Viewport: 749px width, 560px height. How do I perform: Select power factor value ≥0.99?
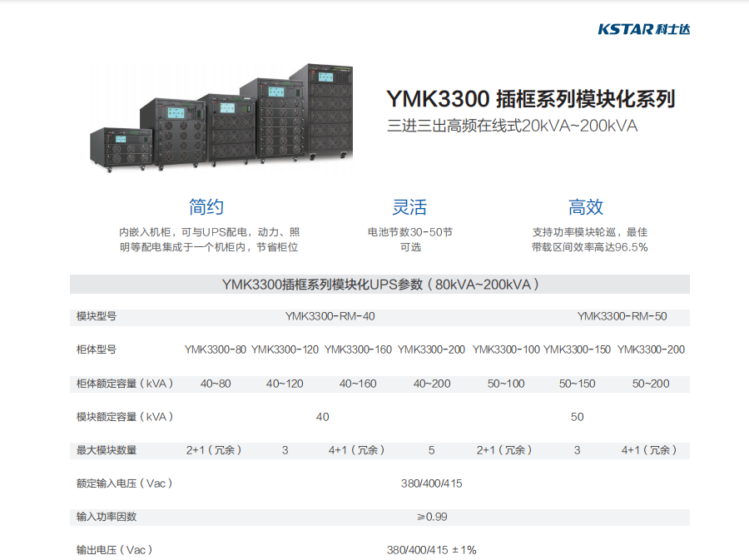point(432,517)
